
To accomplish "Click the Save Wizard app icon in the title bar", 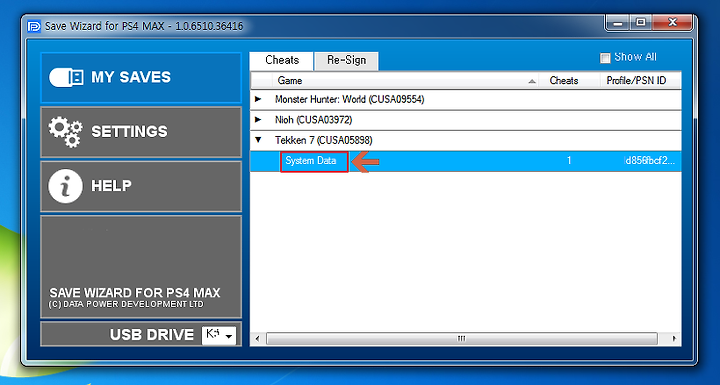I will point(34,26).
